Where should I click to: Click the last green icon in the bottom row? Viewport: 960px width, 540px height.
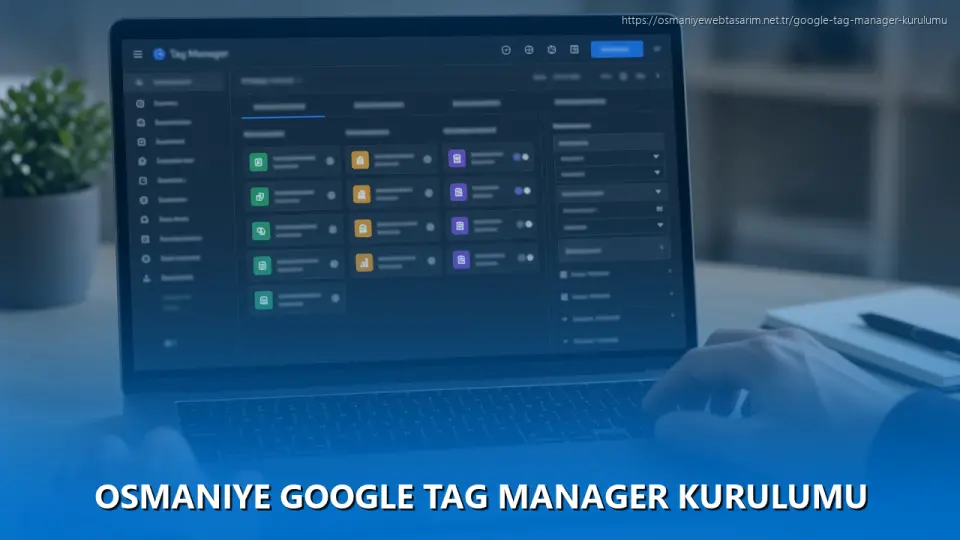coord(264,300)
